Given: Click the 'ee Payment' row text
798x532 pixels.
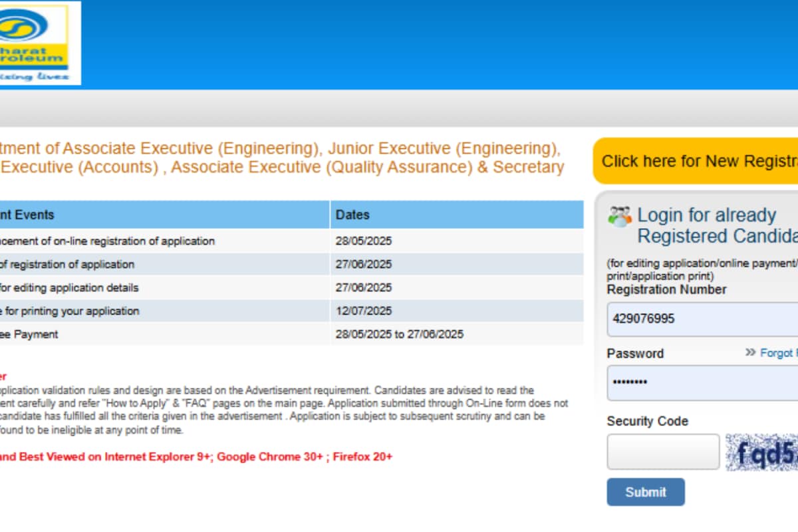Looking at the screenshot, I should pyautogui.click(x=29, y=334).
